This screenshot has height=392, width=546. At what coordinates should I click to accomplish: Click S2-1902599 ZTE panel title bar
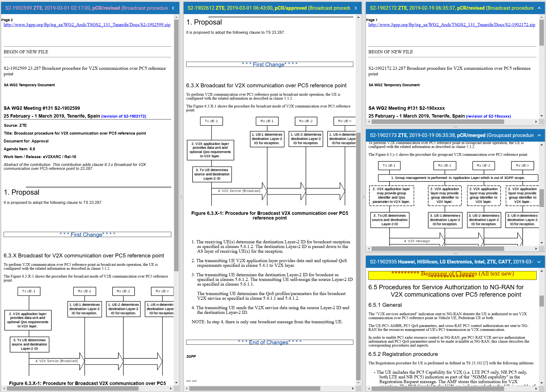click(90, 8)
